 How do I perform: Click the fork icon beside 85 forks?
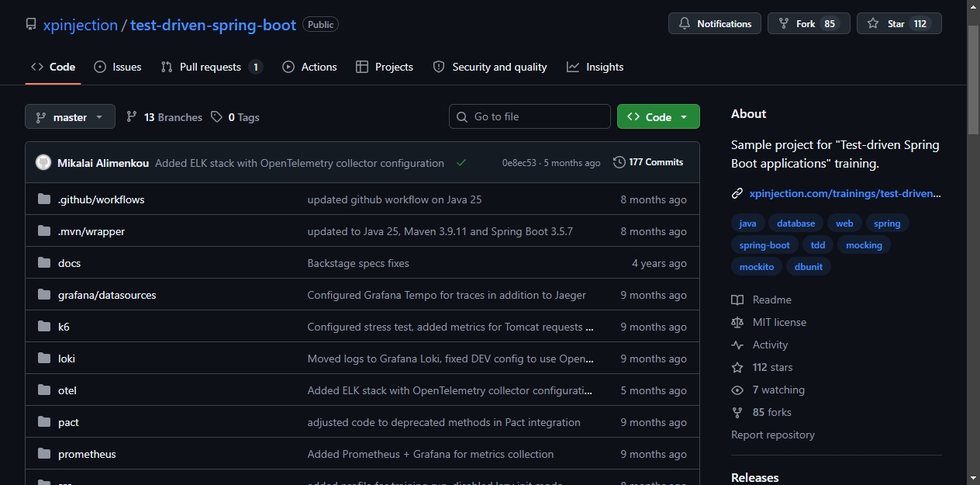(x=737, y=412)
